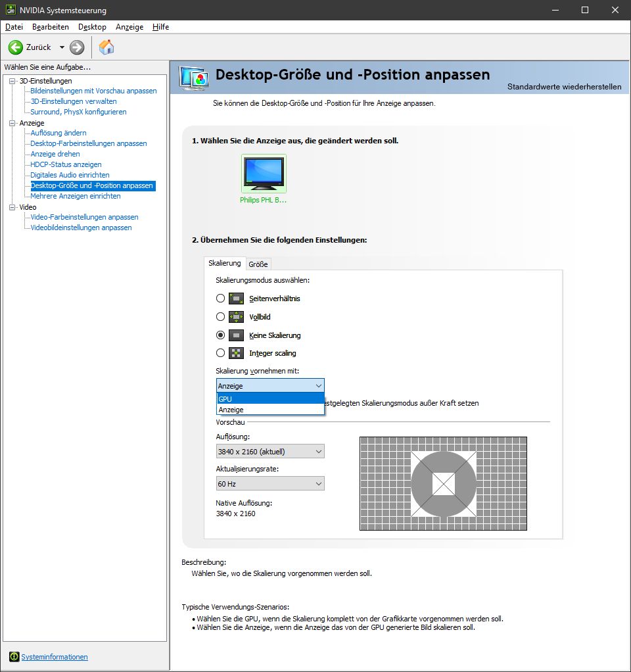Viewport: 631px width, 672px height.
Task: Open Video-Farbeinstellungen anpassen
Action: point(84,217)
